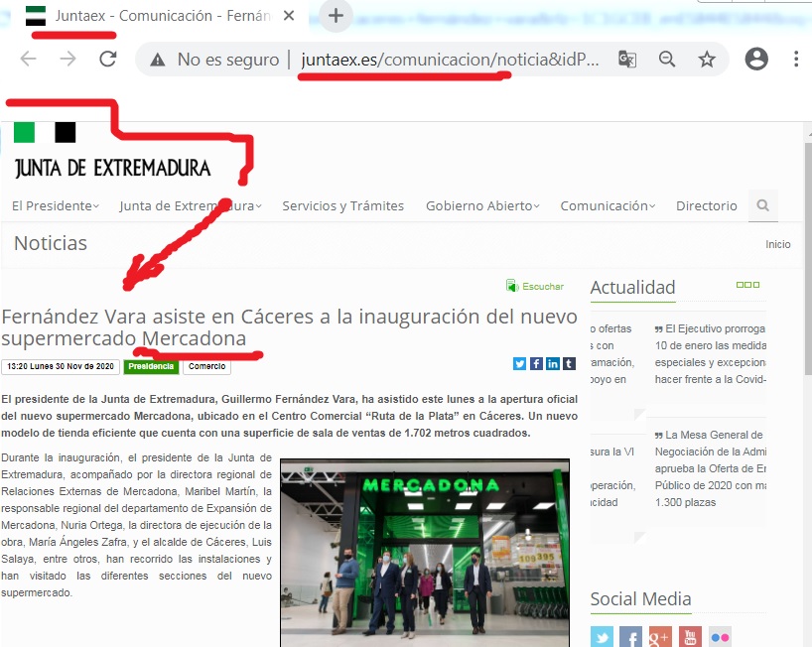This screenshot has height=647, width=812.
Task: Click the URL address bar
Action: tap(449, 60)
